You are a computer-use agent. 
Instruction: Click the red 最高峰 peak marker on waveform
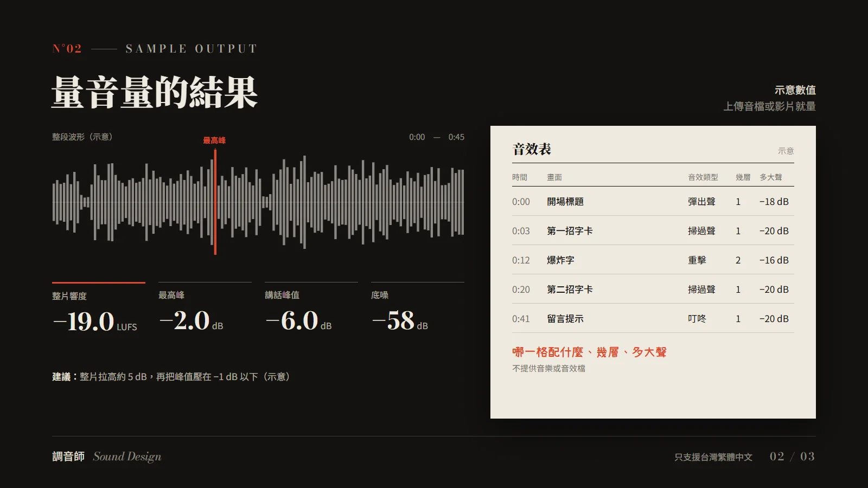click(215, 202)
